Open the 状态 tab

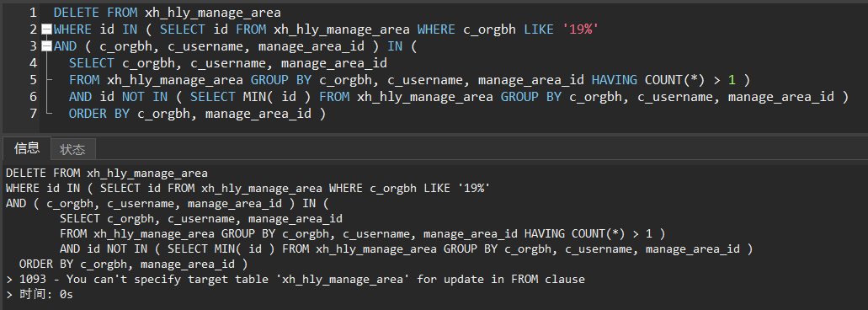pos(72,149)
